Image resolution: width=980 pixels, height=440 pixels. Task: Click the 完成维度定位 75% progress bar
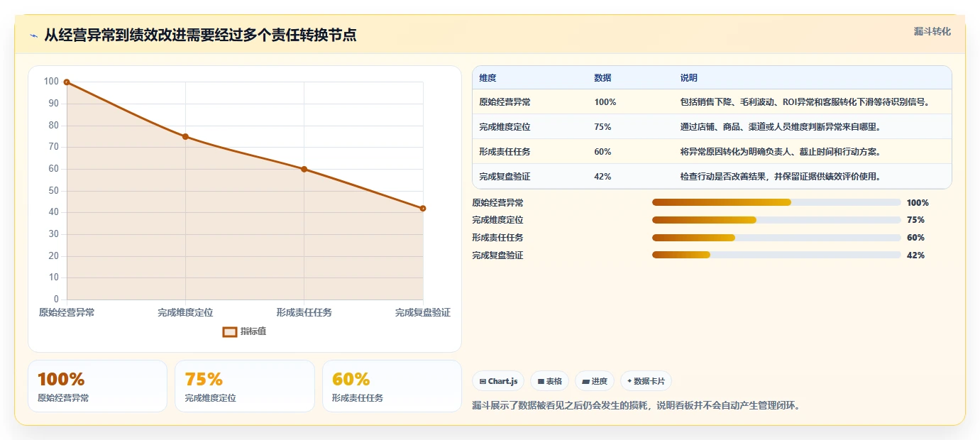776,220
